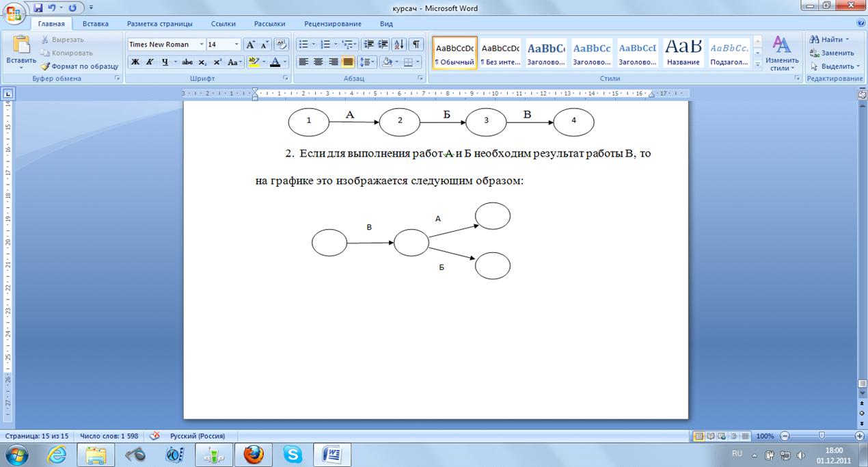Click the Clear Formatting icon
The image size is (868, 467).
[x=281, y=44]
